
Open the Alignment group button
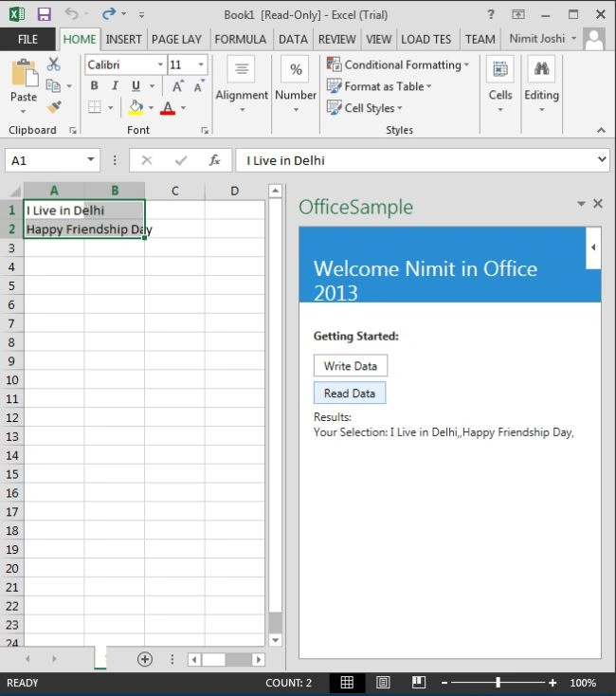pos(242,83)
